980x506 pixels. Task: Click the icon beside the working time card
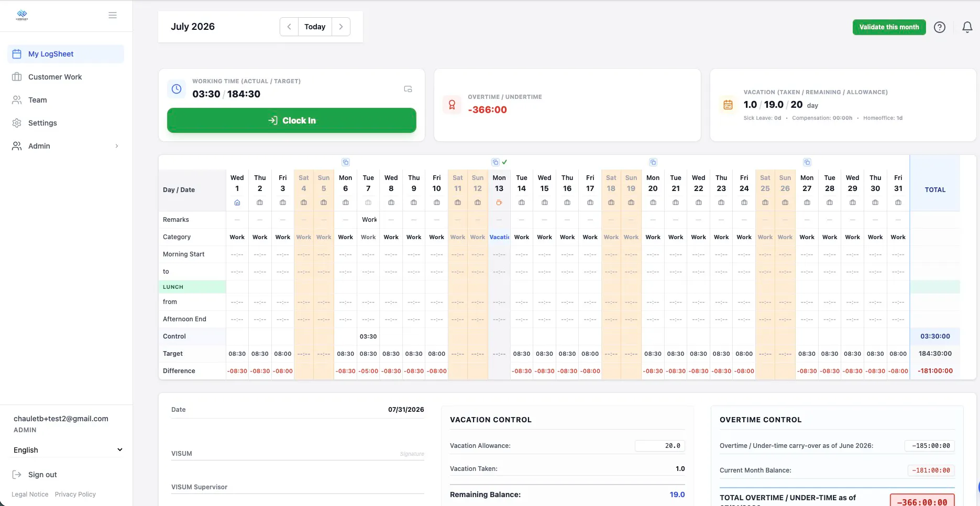(408, 89)
